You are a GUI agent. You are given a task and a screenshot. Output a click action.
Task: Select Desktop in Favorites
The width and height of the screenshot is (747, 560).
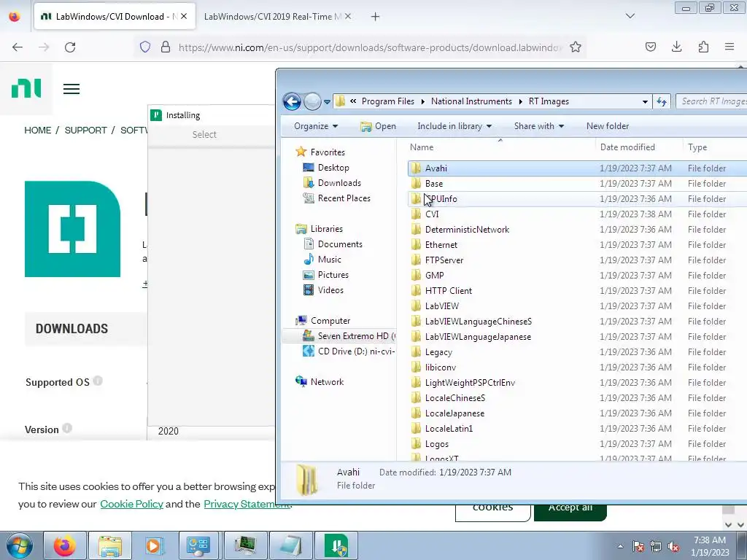333,168
